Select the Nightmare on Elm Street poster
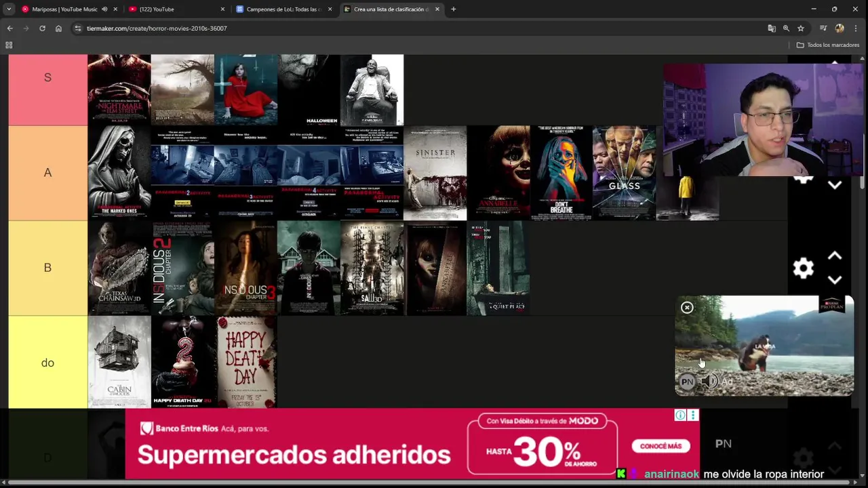Viewport: 868px width, 488px height. (x=119, y=90)
